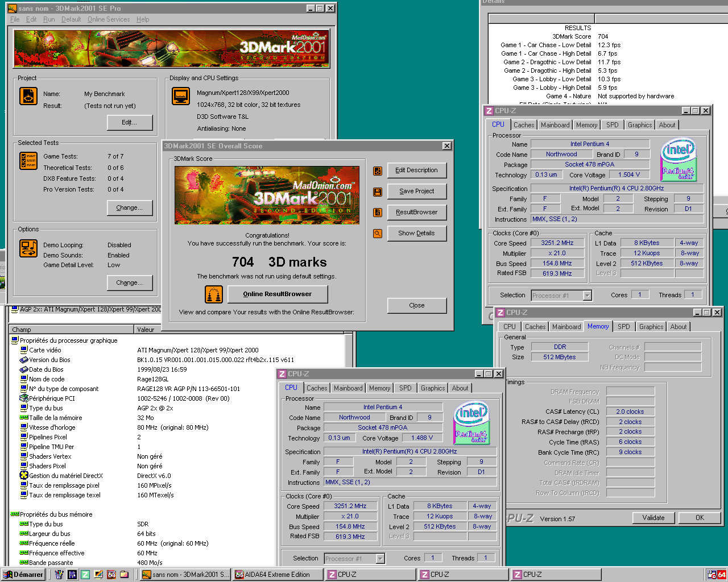Click the Valeur column header in AIDA64
The image size is (728, 582).
click(x=239, y=330)
